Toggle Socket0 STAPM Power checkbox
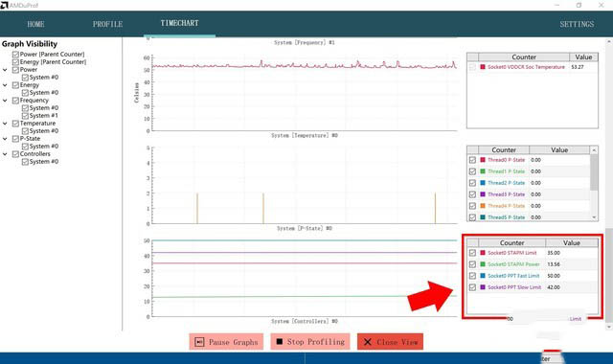 [x=472, y=264]
